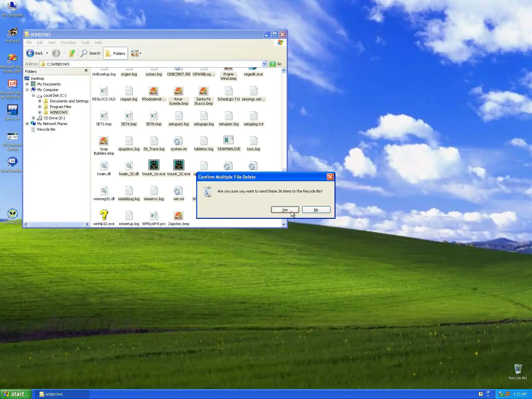
Task: Select the Send Feedback desktop icon
Action: point(12,162)
